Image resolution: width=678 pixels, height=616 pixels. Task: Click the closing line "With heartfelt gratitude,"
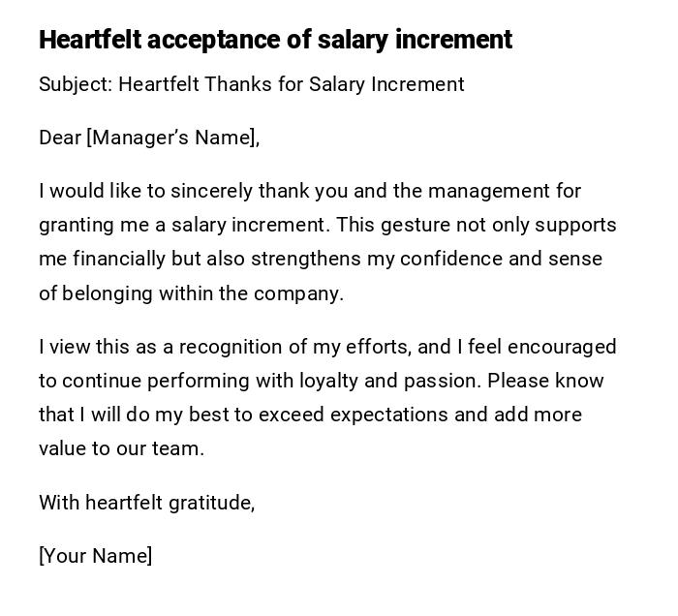(x=146, y=503)
